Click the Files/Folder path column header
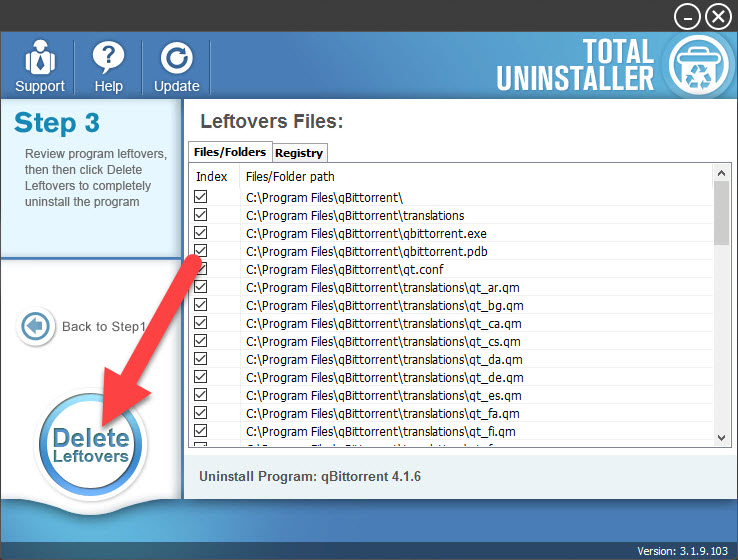The height and width of the screenshot is (560, 738). coord(290,176)
